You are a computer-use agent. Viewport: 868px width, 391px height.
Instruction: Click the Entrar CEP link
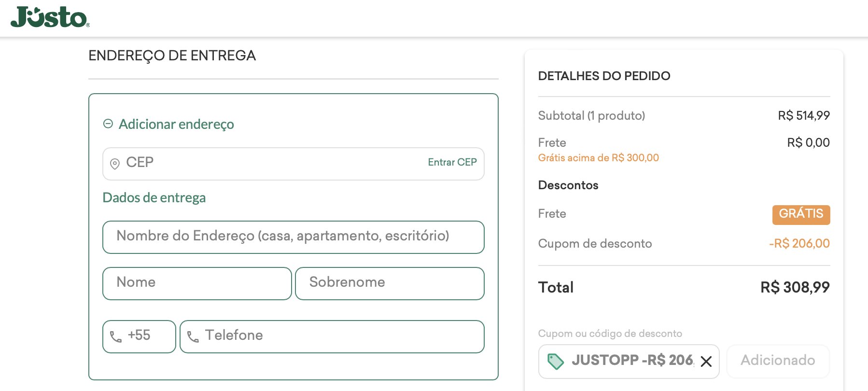pyautogui.click(x=452, y=162)
